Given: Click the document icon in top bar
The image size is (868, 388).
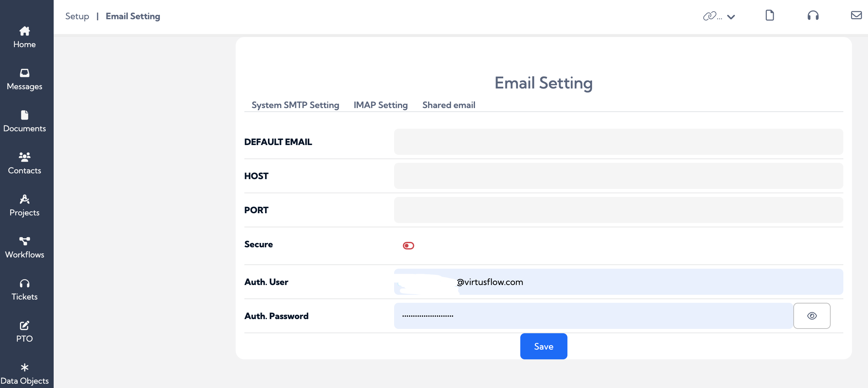Looking at the screenshot, I should 770,16.
